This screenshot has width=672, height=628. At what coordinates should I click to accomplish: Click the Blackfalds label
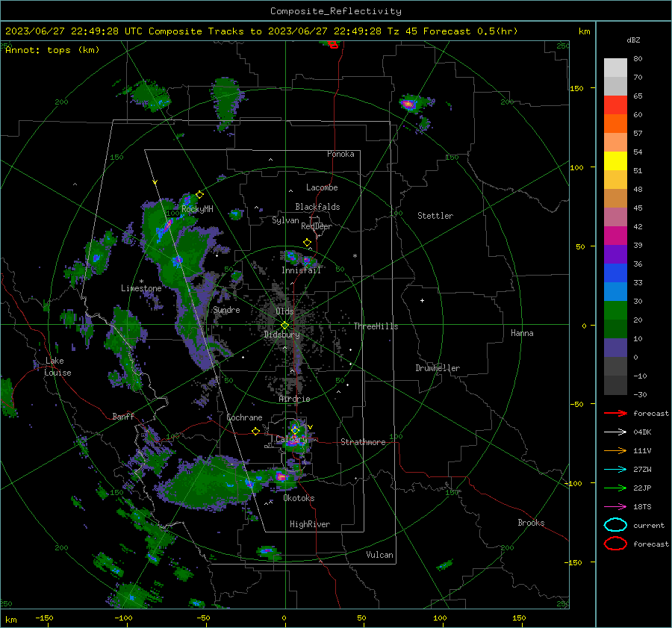[317, 207]
